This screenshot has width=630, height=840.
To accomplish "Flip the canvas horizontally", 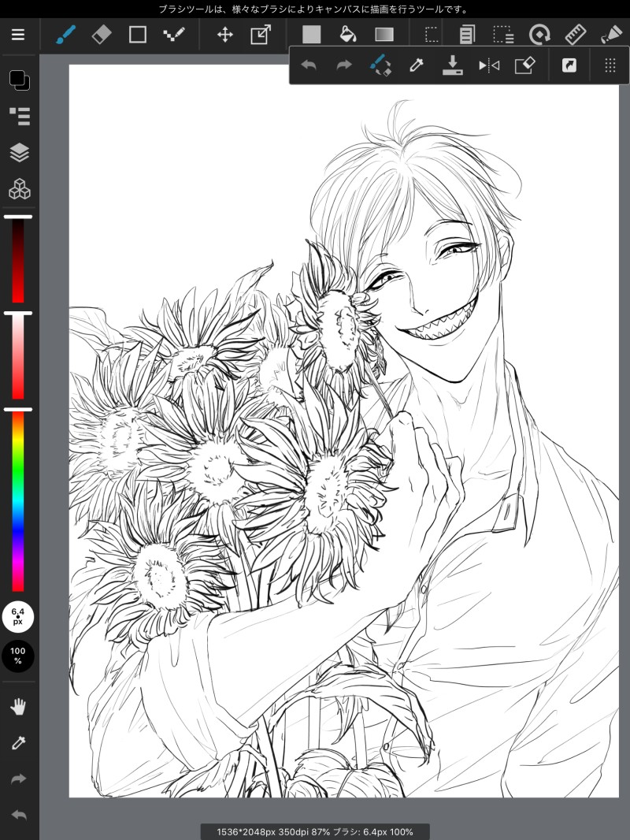I will pyautogui.click(x=489, y=65).
